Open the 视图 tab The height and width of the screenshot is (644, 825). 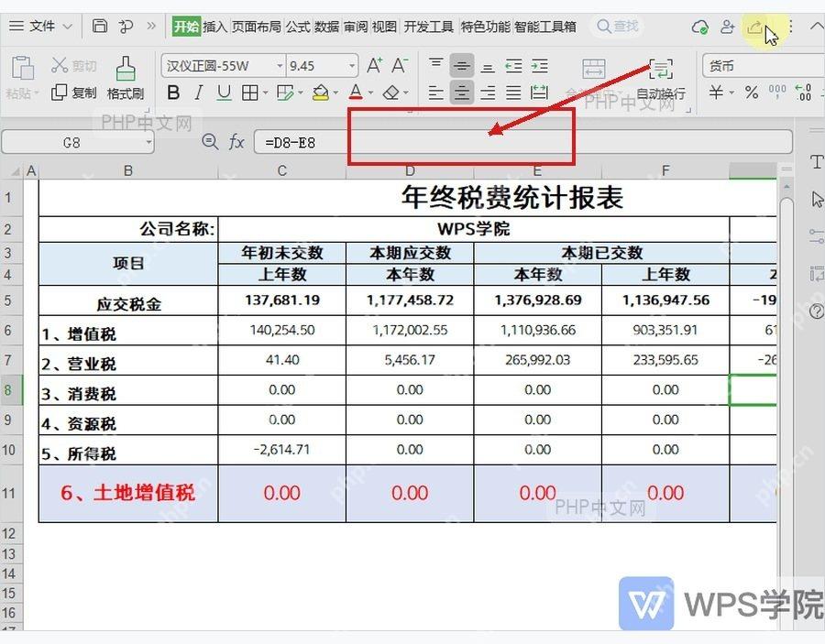pos(384,27)
